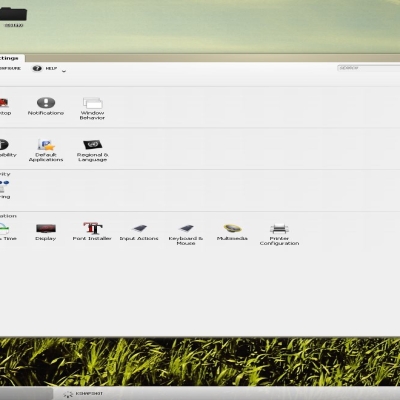Expand the chevron next to Help
Image resolution: width=400 pixels, height=400 pixels.
tap(64, 71)
